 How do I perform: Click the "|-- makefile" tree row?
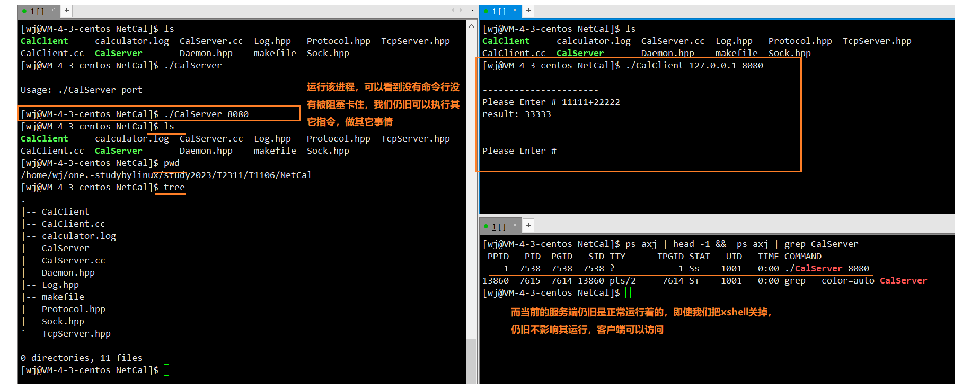click(52, 297)
